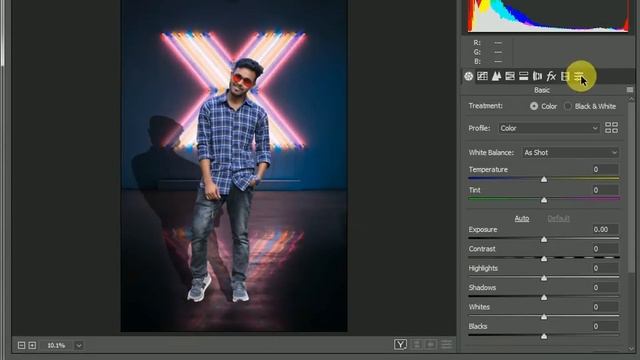Click the Basic panel vertical scrollbar thumb

tap(631, 188)
